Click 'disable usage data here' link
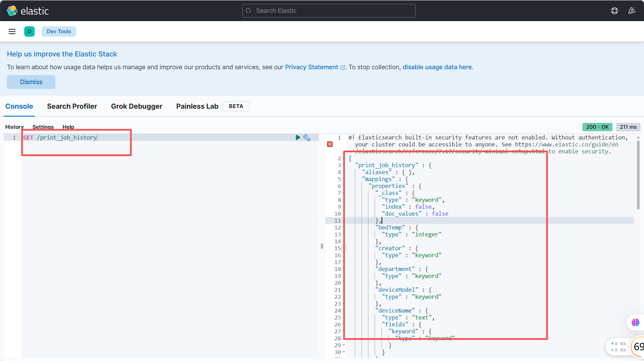The height and width of the screenshot is (361, 644). [x=437, y=67]
